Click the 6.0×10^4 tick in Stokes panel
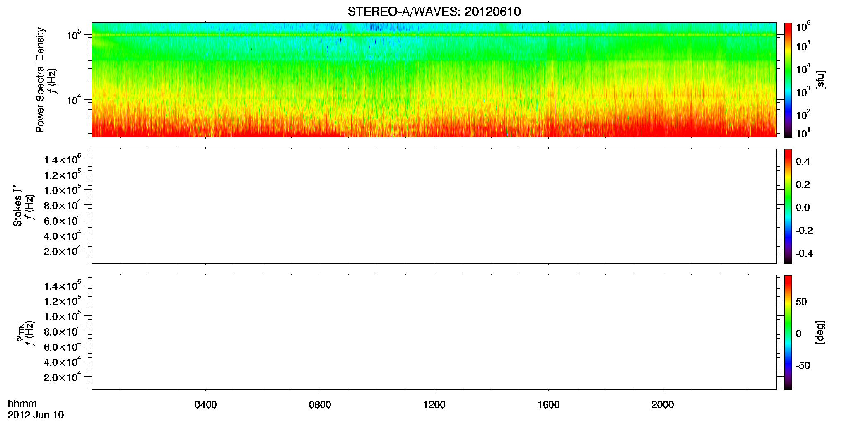868x447 pixels. 63,220
